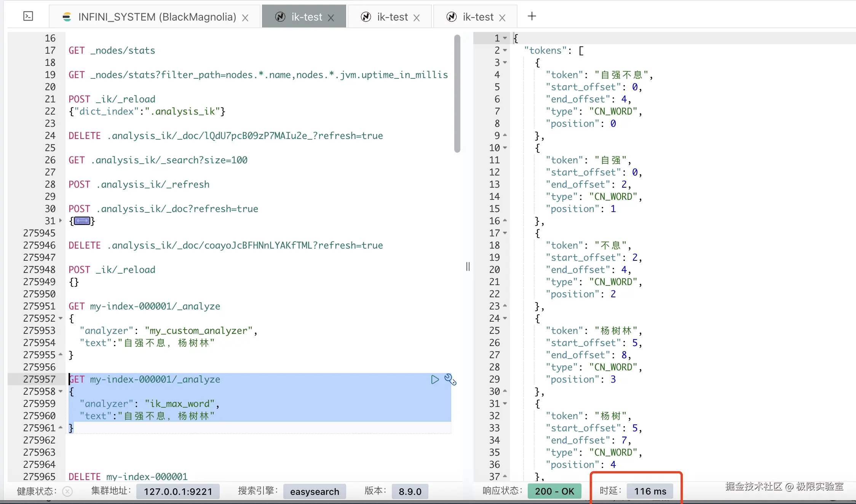Viewport: 856px width, 504px height.
Task: Expand the collapsed body marker on line 31
Action: tap(82, 221)
